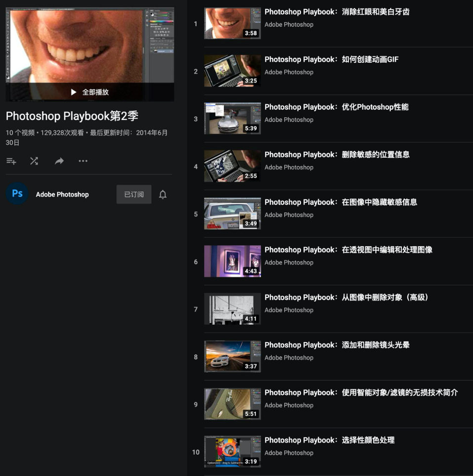This screenshot has width=473, height=476.
Task: Open the video titled 在透视图中编辑和处理图像
Action: pos(348,250)
